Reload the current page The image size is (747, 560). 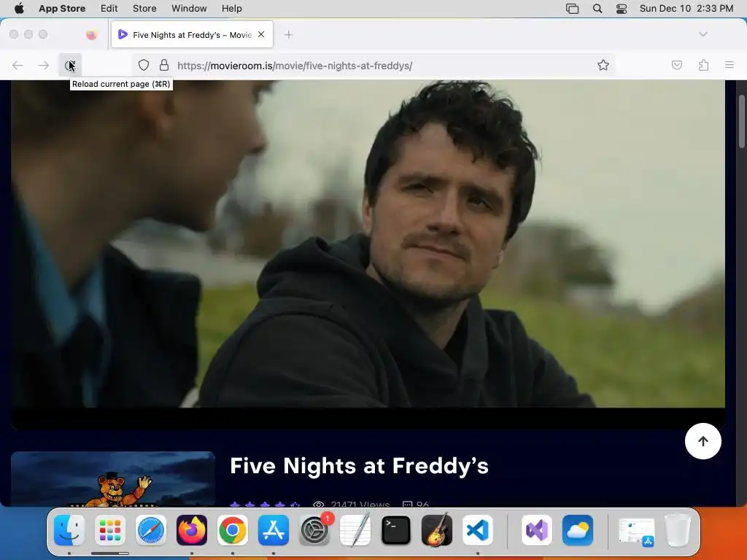click(70, 65)
